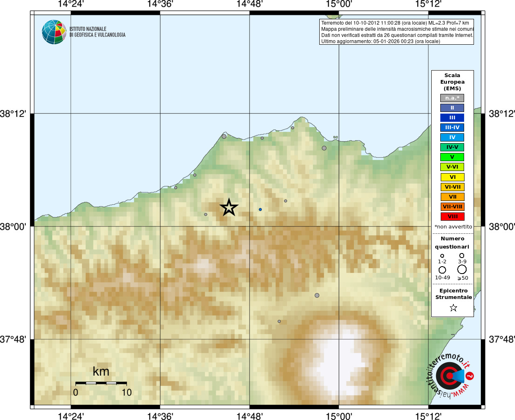The height and width of the screenshot is (420, 515).
Task: Click the haisentitoilterremoto.it target logo
Action: pos(450,376)
